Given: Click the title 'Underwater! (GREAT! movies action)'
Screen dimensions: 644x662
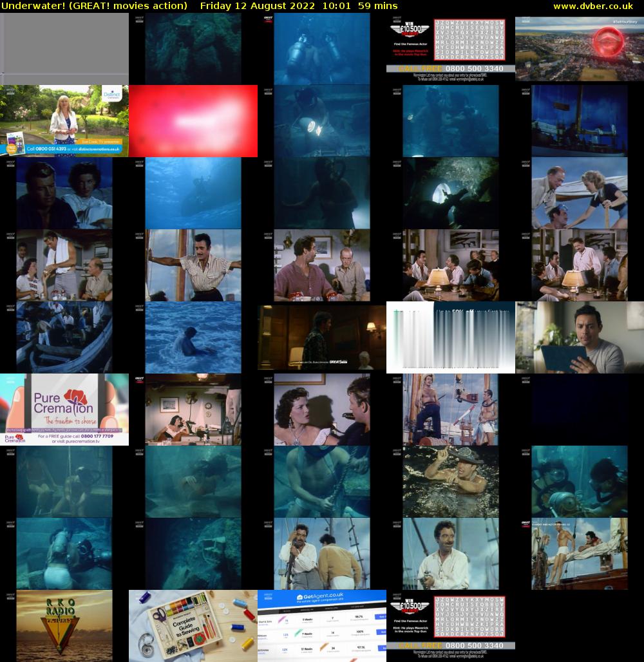Looking at the screenshot, I should pos(94,6).
